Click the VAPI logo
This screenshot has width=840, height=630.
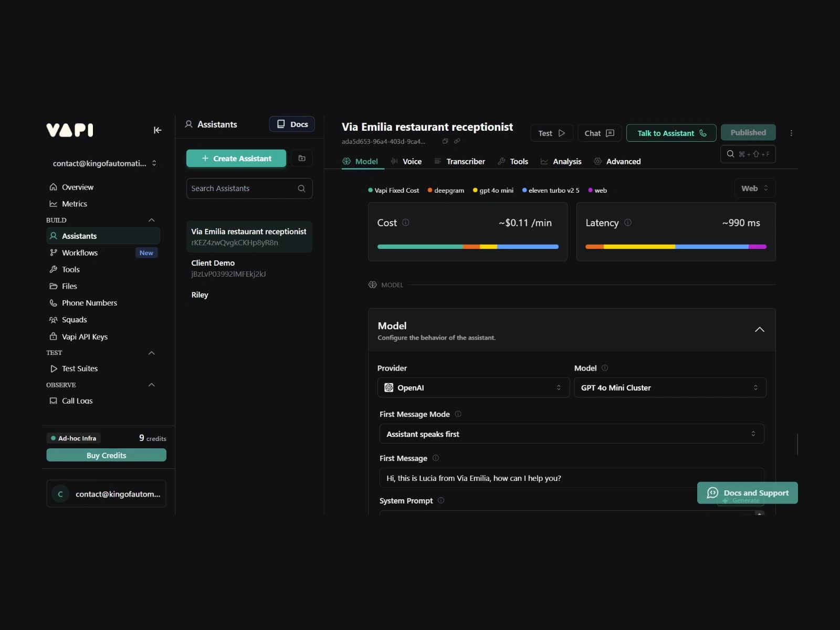coord(70,130)
